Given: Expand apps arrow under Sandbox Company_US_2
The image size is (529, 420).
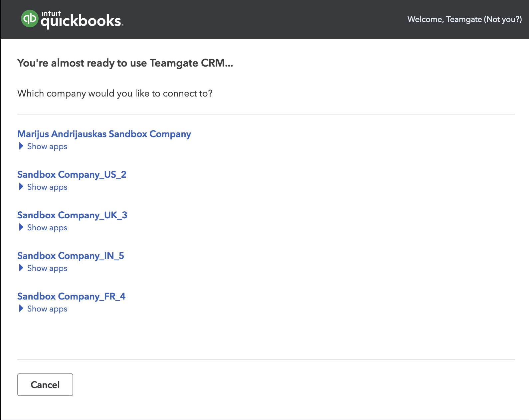Looking at the screenshot, I should (x=21, y=187).
